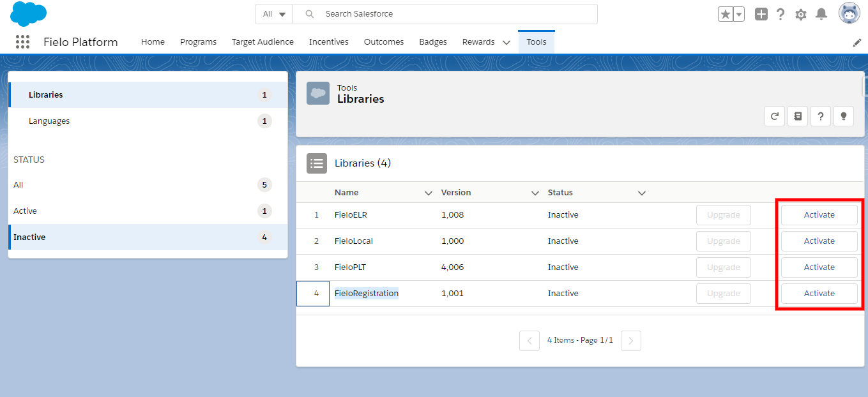
Task: Click Upgrade for FieloRegistration
Action: coord(723,294)
